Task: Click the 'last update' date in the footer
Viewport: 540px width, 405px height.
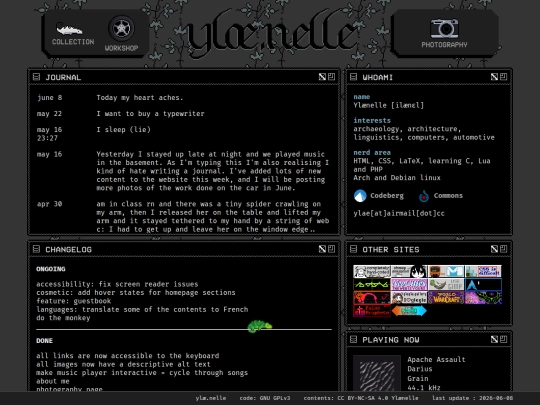Action: [472, 398]
